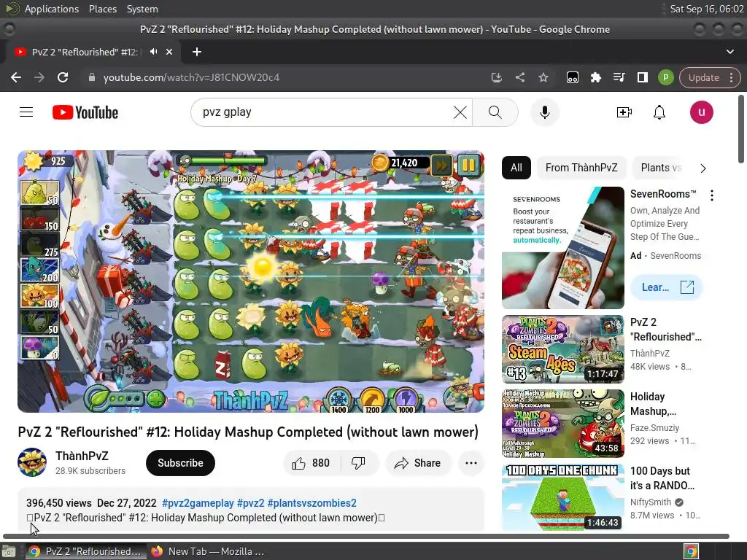The image size is (747, 560).
Task: Open more actions under the video
Action: click(x=471, y=463)
